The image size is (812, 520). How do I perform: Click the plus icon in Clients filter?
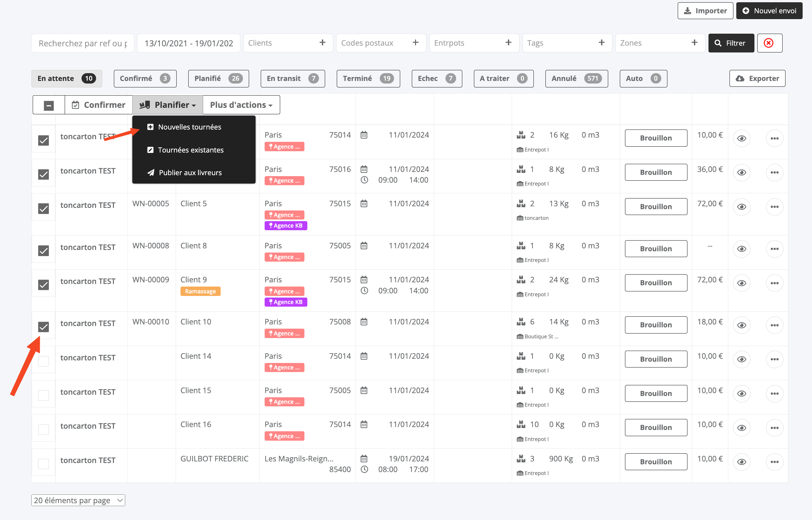tap(322, 43)
